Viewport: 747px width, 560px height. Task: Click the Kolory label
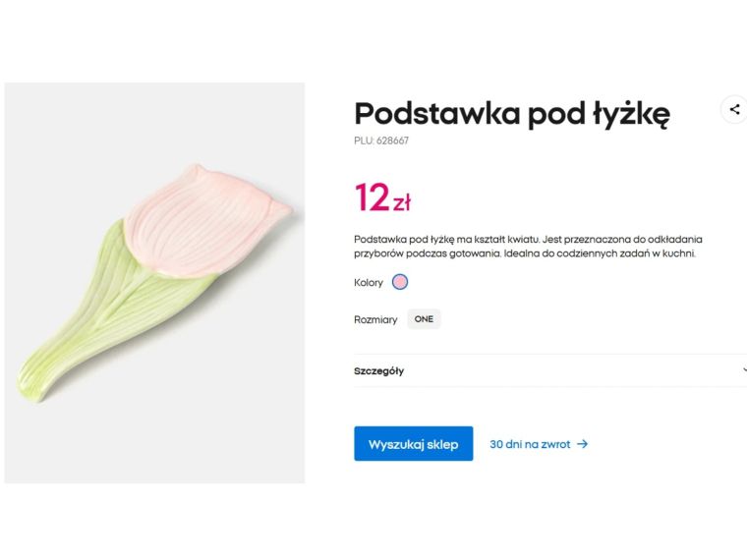pos(369,283)
